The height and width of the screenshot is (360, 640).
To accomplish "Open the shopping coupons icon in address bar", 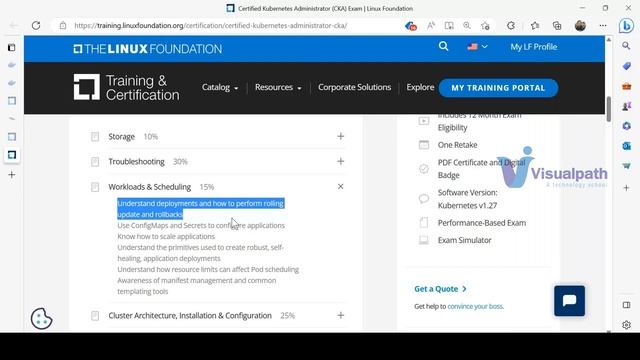I will pyautogui.click(x=411, y=26).
